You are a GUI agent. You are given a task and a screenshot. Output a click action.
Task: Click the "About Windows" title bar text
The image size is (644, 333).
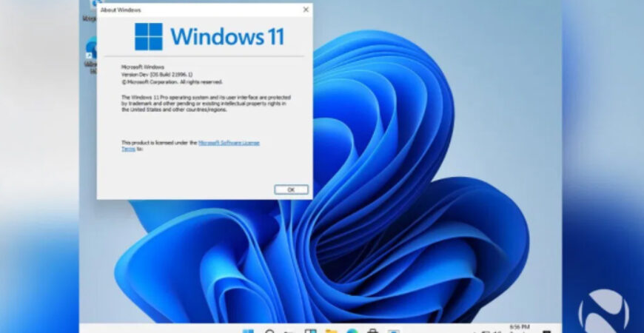(121, 10)
